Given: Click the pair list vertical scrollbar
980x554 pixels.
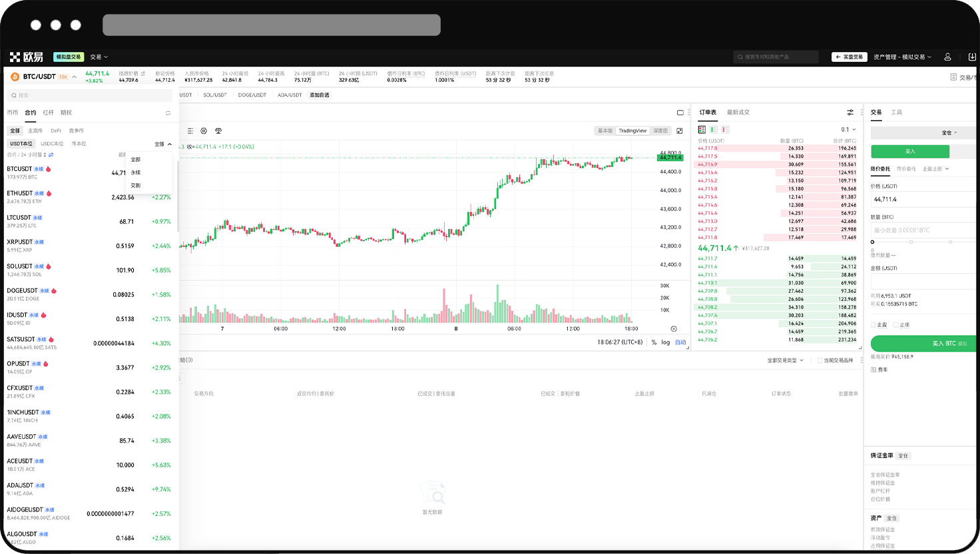Looking at the screenshot, I should pos(178,196).
